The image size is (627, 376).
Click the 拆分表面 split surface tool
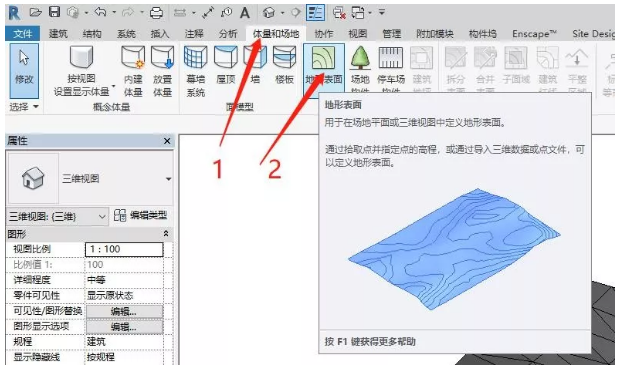[456, 69]
